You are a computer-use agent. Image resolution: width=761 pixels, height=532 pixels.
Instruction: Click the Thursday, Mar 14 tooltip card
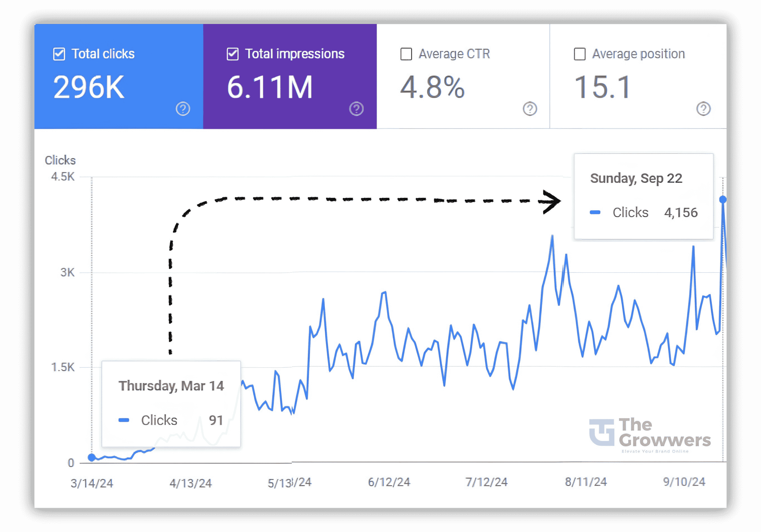tap(172, 403)
